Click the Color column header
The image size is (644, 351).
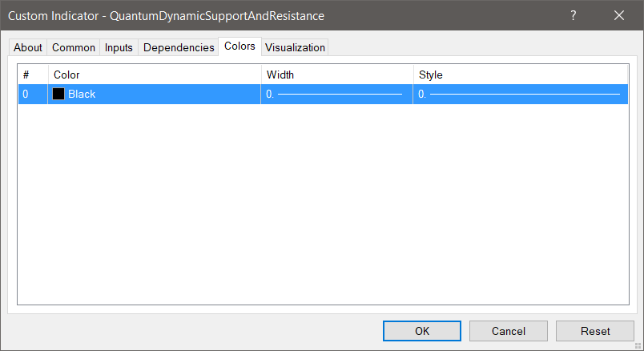[155, 75]
